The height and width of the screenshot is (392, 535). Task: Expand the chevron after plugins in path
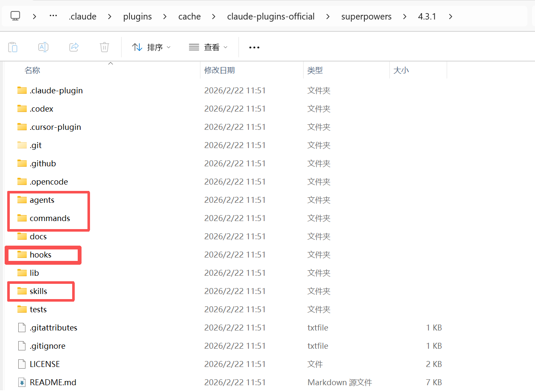[x=165, y=17]
